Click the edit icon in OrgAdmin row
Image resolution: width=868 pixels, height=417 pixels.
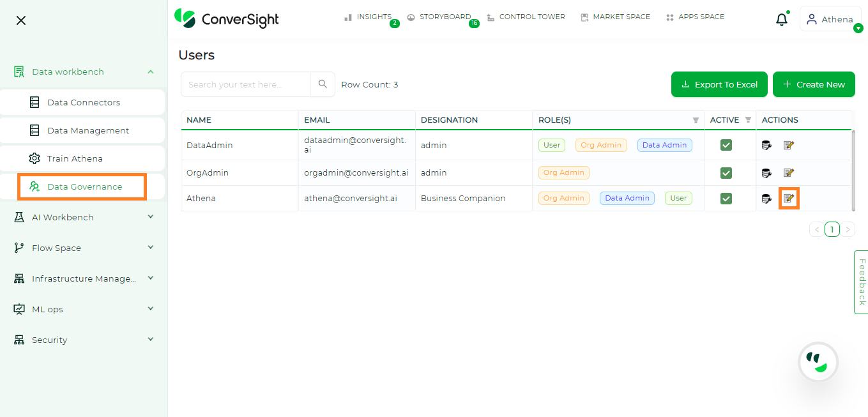point(789,172)
